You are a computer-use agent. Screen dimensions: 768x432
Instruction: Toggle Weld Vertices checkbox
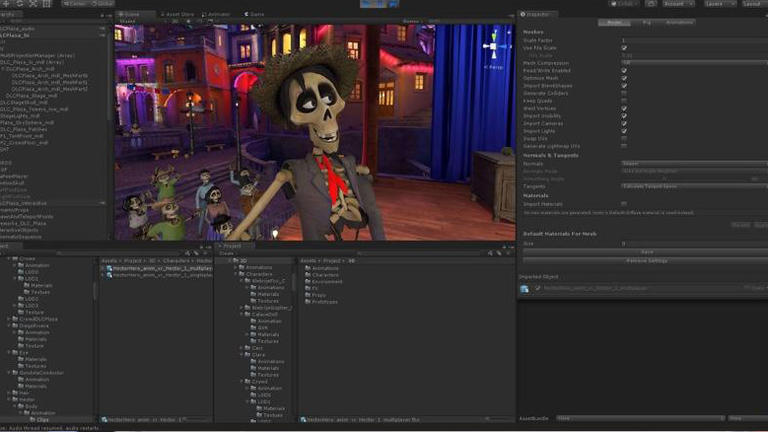tap(624, 108)
